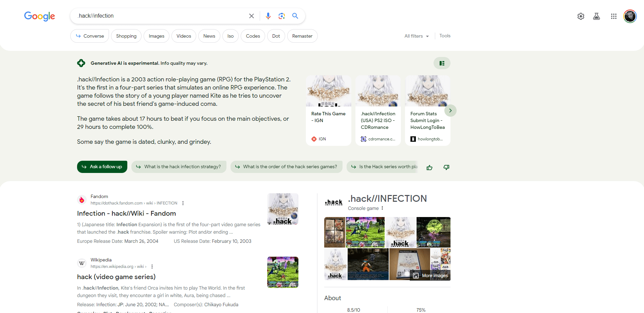Viewport: 644px width, 313px height.
Task: Click More images in the knowledge panel
Action: tap(430, 275)
